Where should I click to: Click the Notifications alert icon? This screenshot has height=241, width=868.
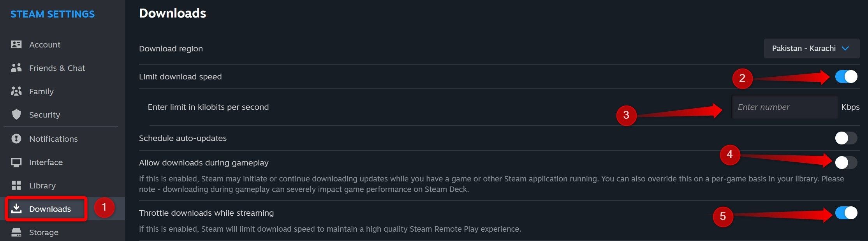[16, 139]
